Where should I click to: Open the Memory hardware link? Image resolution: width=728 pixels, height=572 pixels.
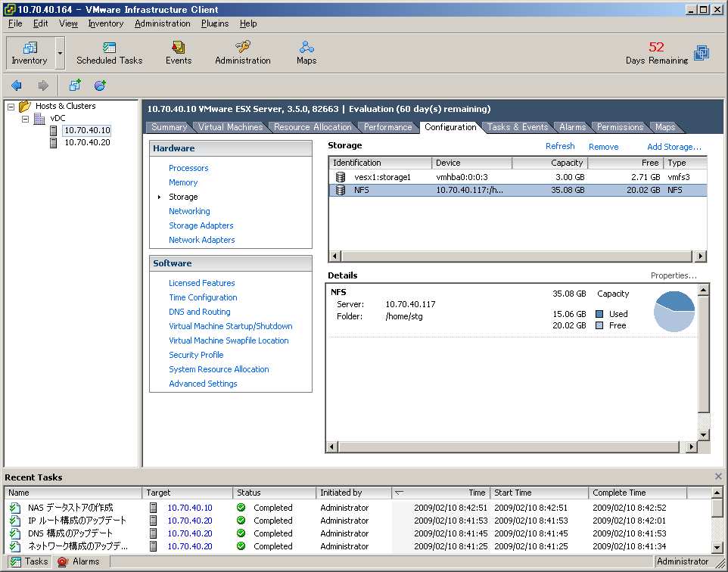(183, 182)
